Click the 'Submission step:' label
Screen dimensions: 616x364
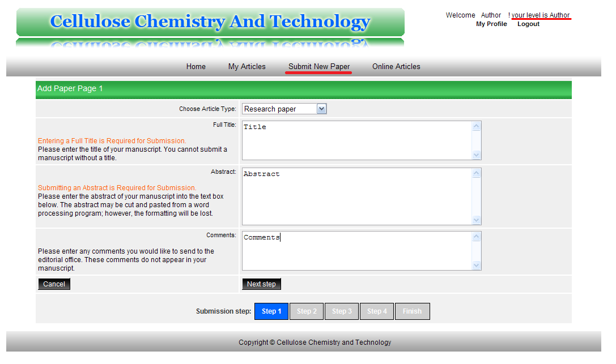[223, 311]
